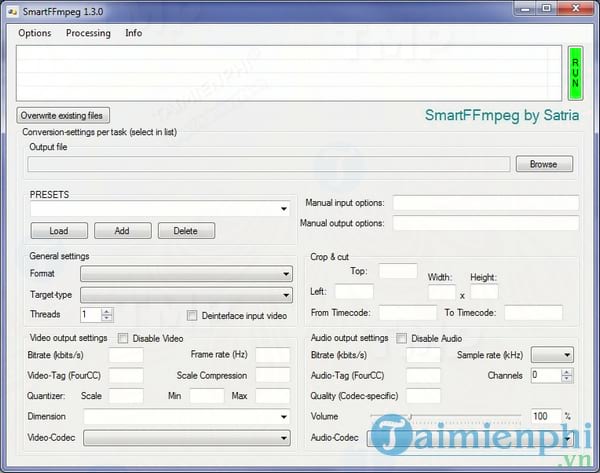
Task: Click the Manual output options field
Action: (x=486, y=223)
